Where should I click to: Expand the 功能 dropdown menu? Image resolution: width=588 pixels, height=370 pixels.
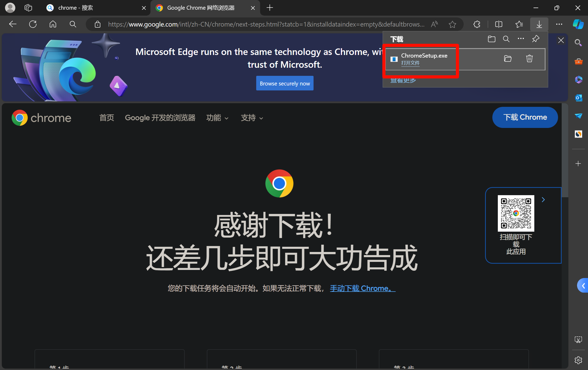coord(217,118)
